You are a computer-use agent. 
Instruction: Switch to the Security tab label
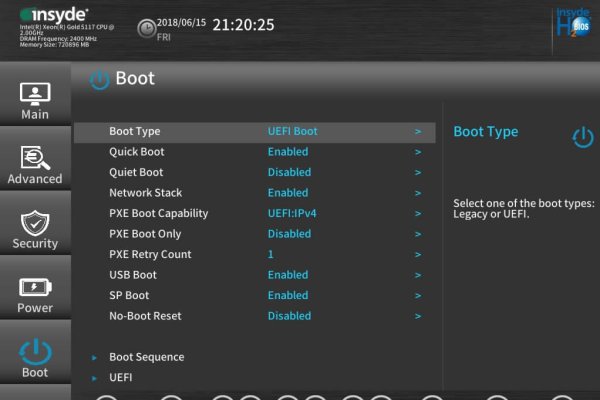[x=35, y=243]
